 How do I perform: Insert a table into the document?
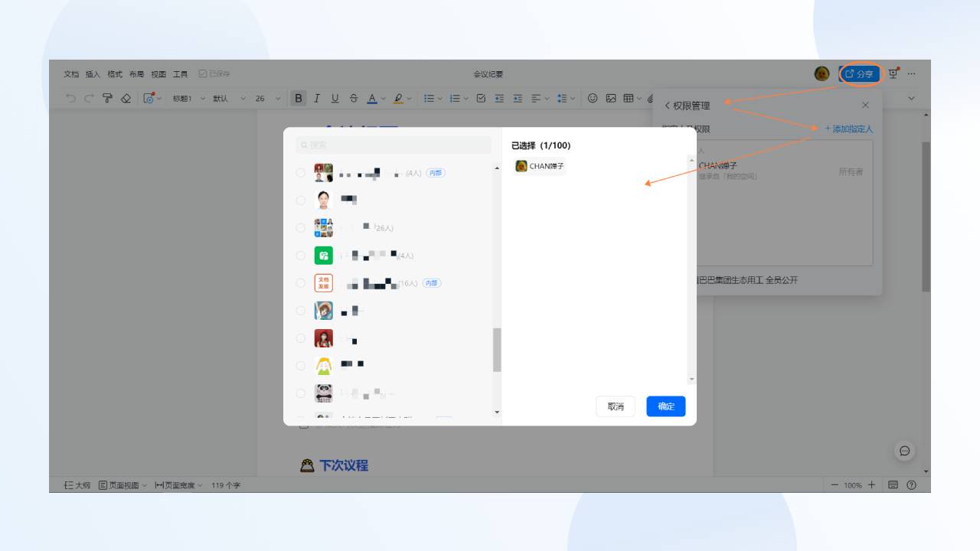tap(626, 98)
